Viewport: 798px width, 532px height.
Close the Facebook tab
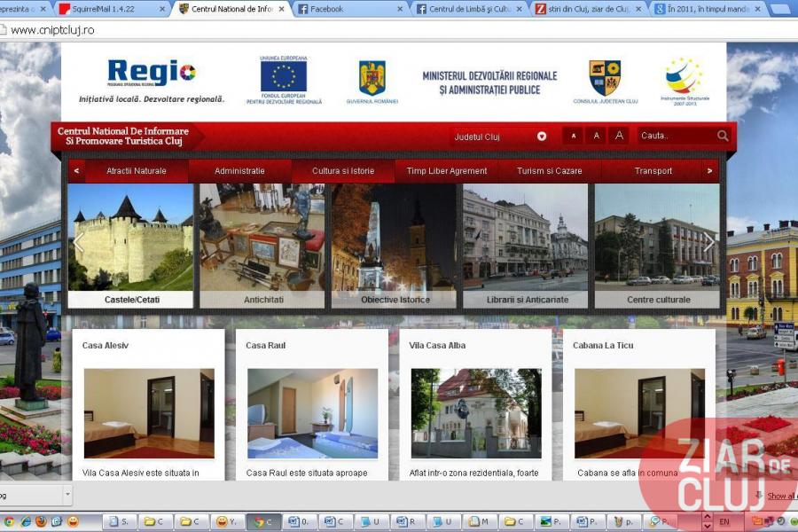(400, 9)
